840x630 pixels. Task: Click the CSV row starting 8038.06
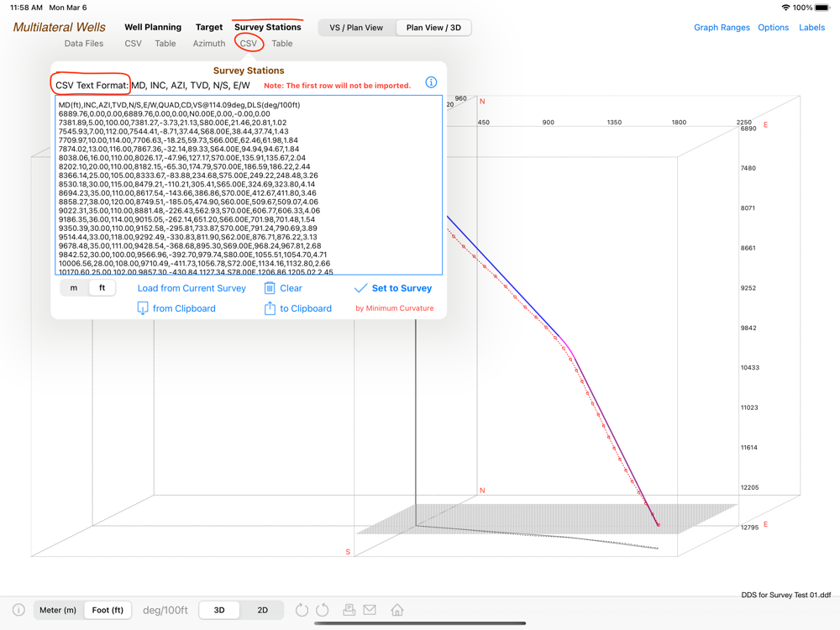click(x=182, y=158)
